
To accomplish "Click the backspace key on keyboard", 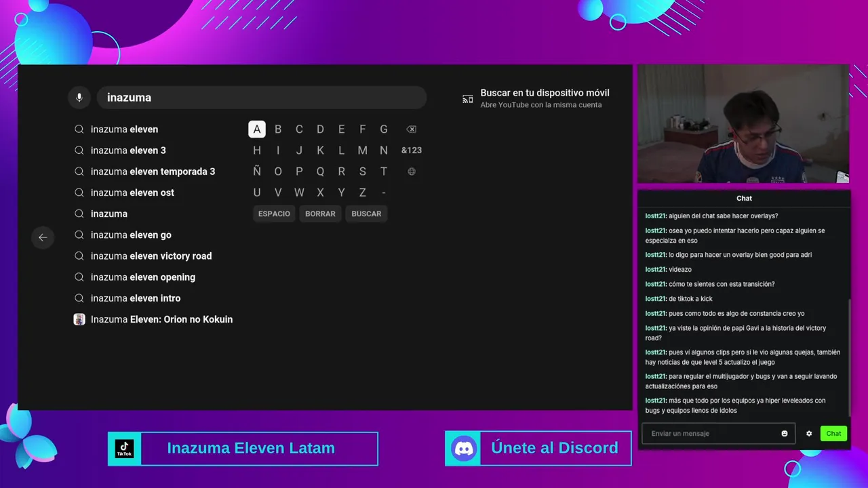I will tap(411, 129).
